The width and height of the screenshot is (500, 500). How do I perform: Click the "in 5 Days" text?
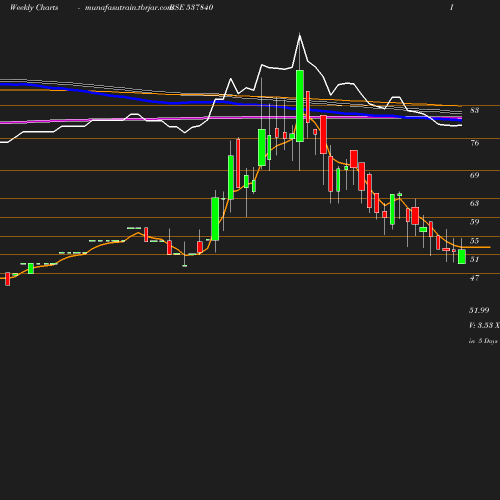pyautogui.click(x=483, y=341)
